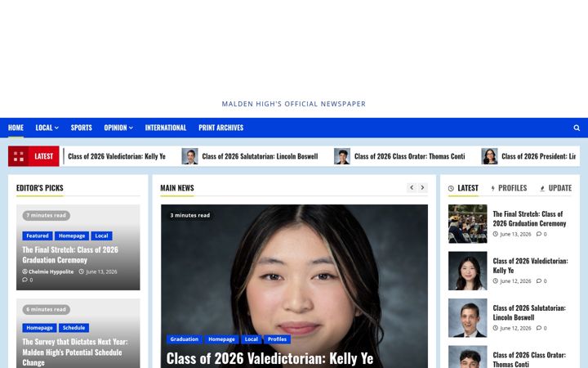Click comment icon under Kelly Ye sidebar article
This screenshot has width=588, height=368.
click(x=539, y=280)
